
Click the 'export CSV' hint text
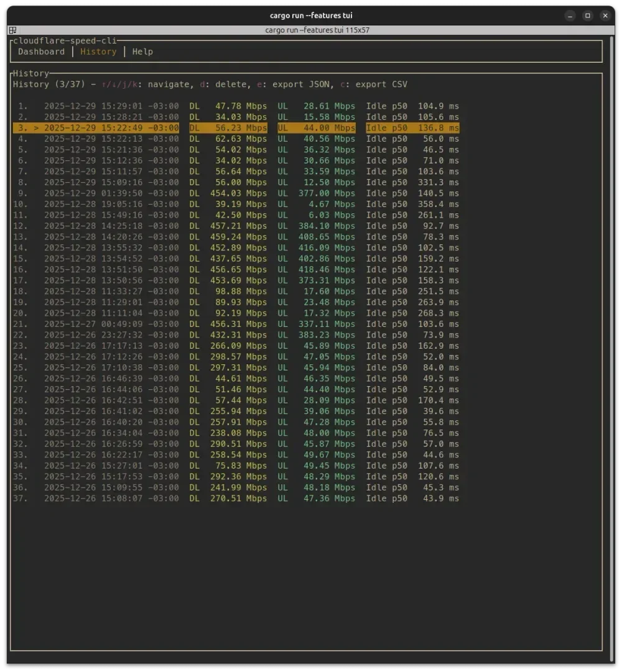click(x=381, y=85)
